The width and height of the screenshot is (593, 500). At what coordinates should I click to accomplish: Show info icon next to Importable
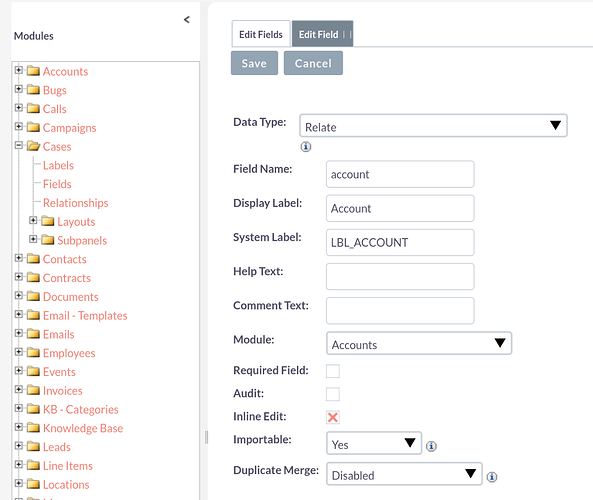(431, 446)
